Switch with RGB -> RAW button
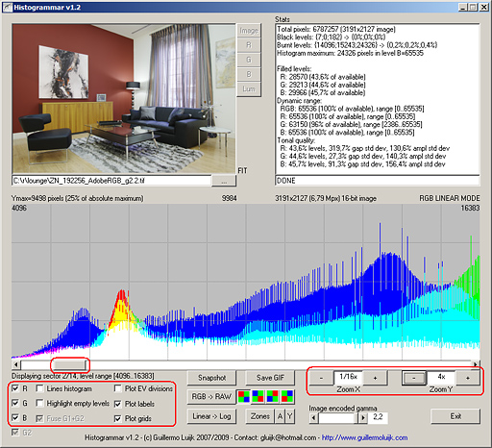The height and width of the screenshot is (448, 492). (211, 397)
